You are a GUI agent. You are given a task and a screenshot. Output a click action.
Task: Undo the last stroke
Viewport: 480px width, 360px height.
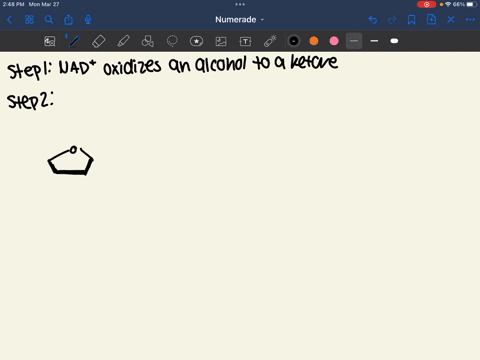click(x=373, y=20)
